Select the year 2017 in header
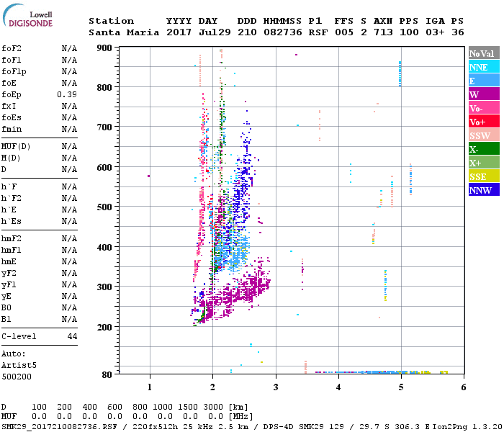 pyautogui.click(x=179, y=33)
